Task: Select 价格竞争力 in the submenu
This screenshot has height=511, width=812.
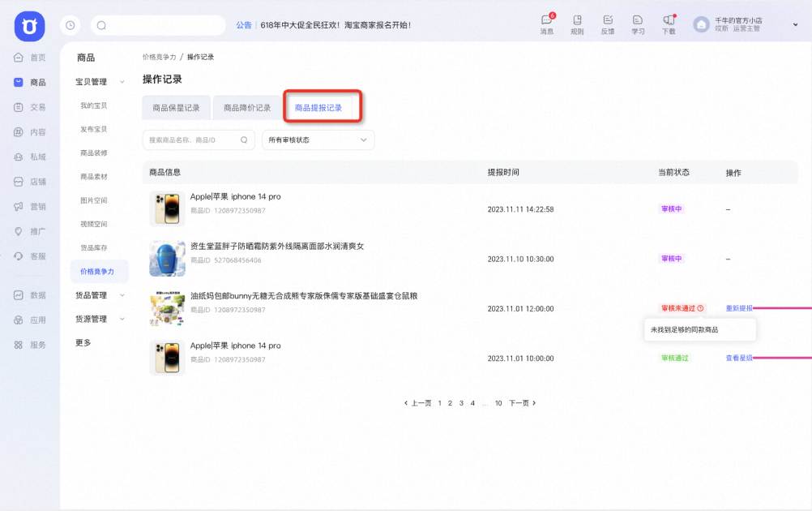Action: tap(99, 272)
